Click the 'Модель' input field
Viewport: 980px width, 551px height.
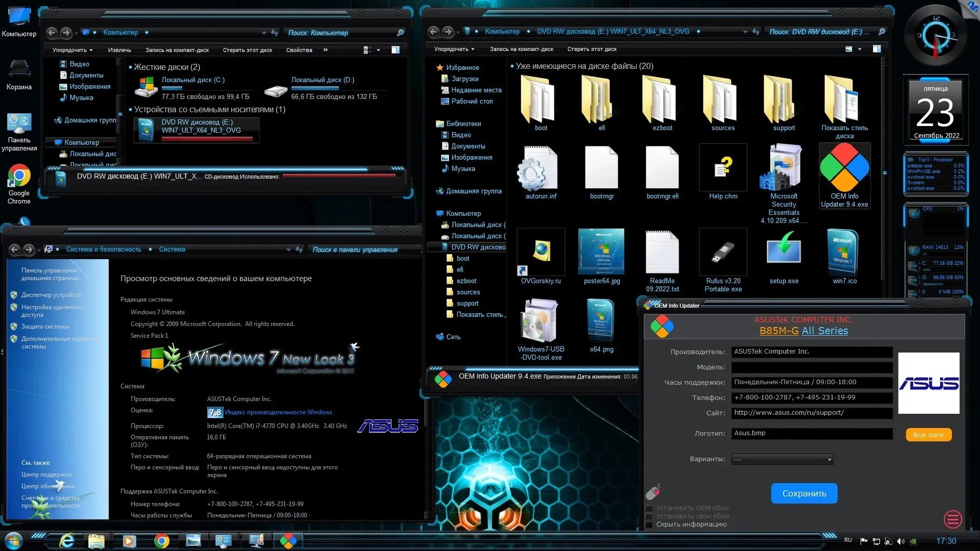812,367
